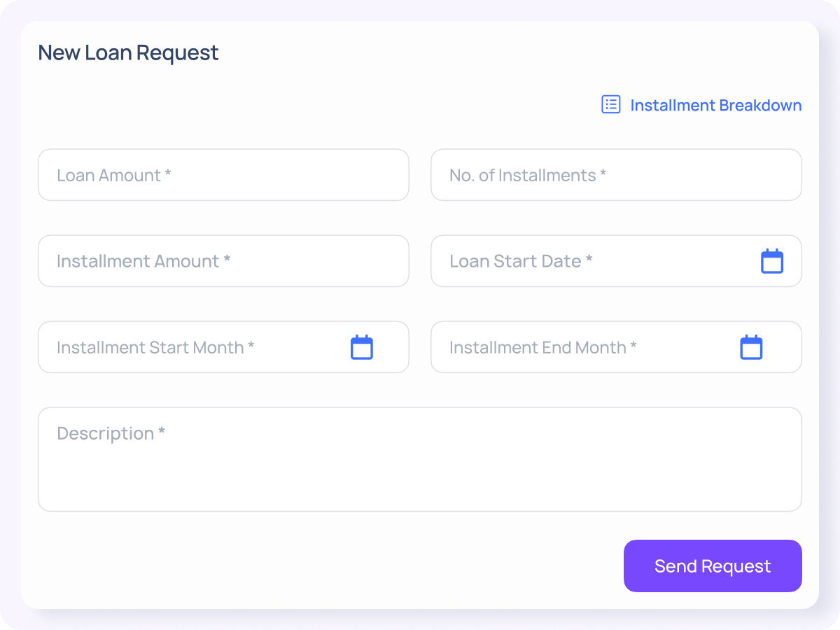Open the calendar icon beside Loan Start Date

tap(772, 260)
